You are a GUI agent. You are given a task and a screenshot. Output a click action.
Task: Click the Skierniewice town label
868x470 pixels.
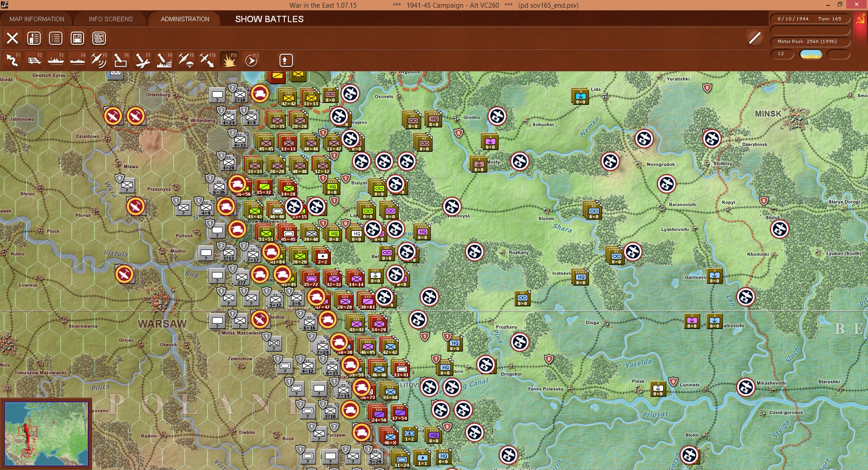[83, 326]
